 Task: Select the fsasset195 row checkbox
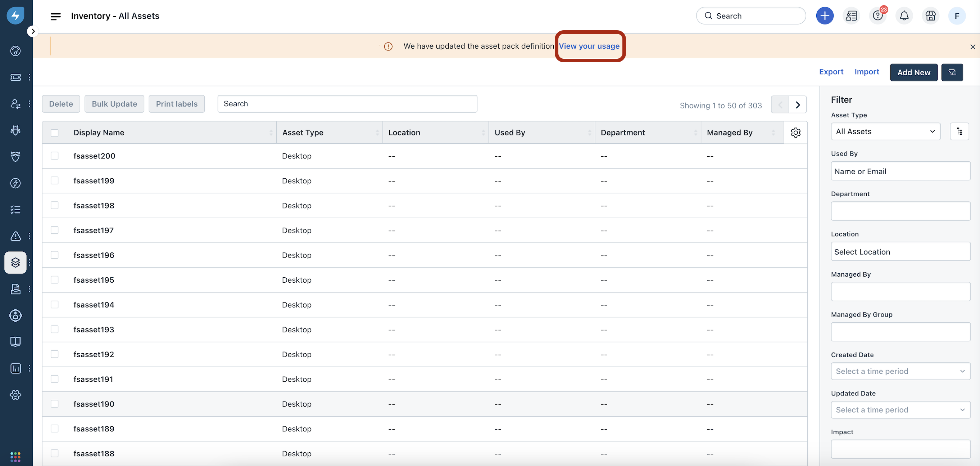(x=54, y=280)
